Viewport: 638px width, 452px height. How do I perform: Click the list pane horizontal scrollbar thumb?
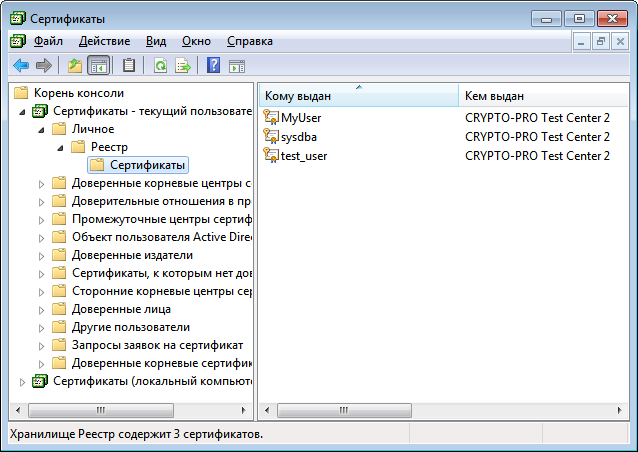[344, 410]
